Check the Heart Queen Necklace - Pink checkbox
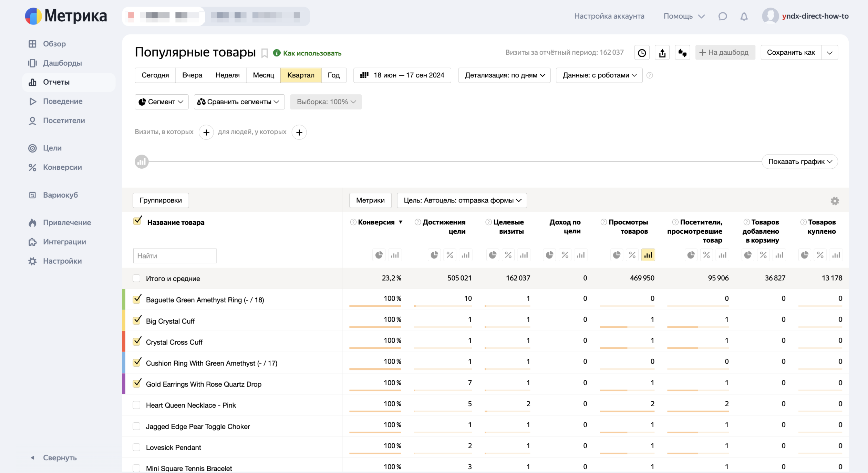Viewport: 868px width, 473px height. 136,405
